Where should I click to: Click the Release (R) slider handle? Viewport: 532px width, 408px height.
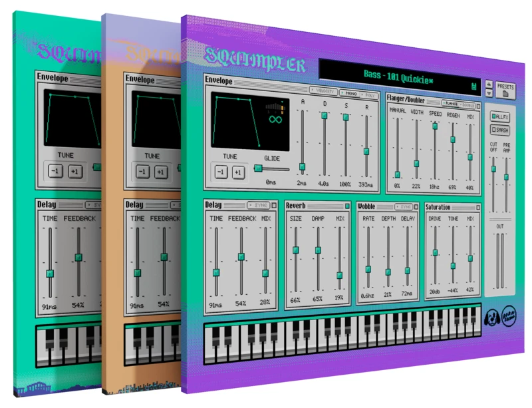pyautogui.click(x=366, y=151)
